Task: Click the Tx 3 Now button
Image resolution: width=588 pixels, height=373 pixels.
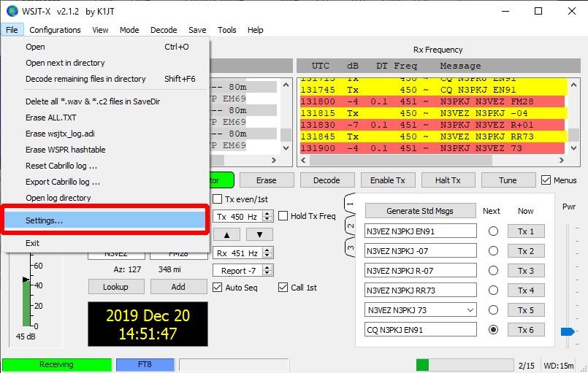Action: click(x=526, y=271)
